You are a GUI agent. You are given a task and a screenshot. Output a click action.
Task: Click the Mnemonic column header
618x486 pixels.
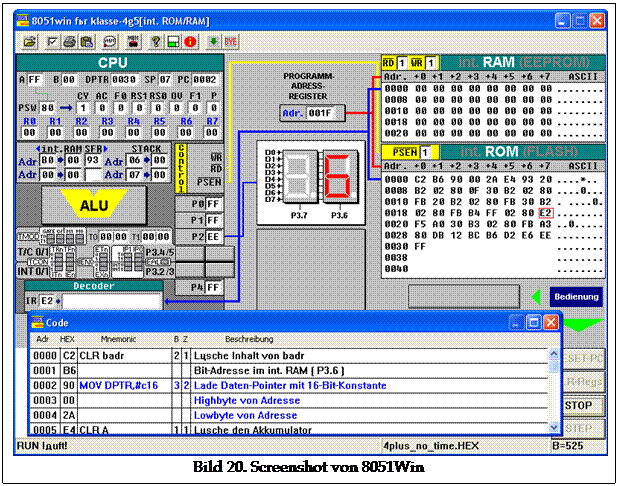(x=118, y=339)
